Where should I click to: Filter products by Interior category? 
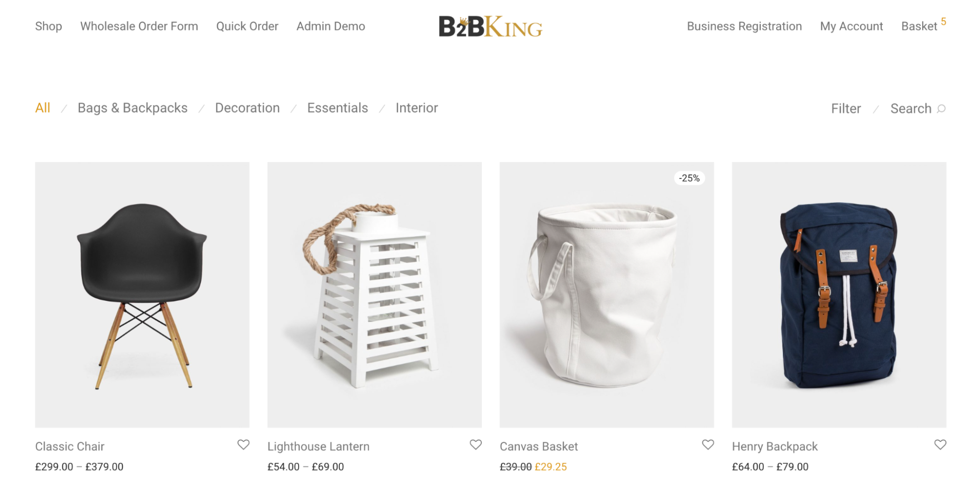(x=417, y=108)
